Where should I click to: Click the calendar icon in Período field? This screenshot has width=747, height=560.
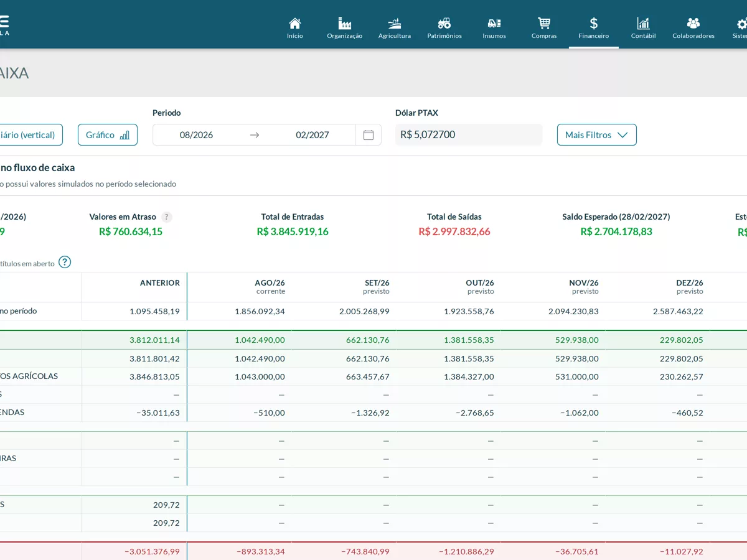(369, 135)
